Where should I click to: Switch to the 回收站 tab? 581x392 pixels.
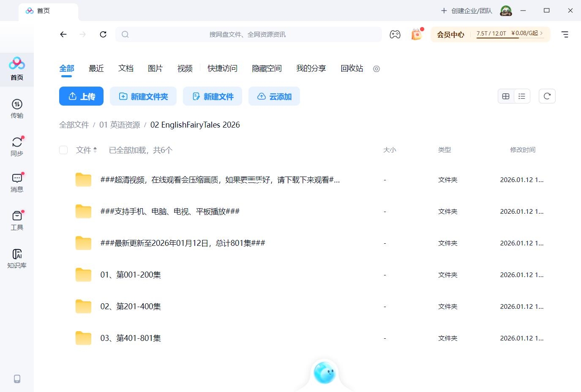pyautogui.click(x=352, y=68)
